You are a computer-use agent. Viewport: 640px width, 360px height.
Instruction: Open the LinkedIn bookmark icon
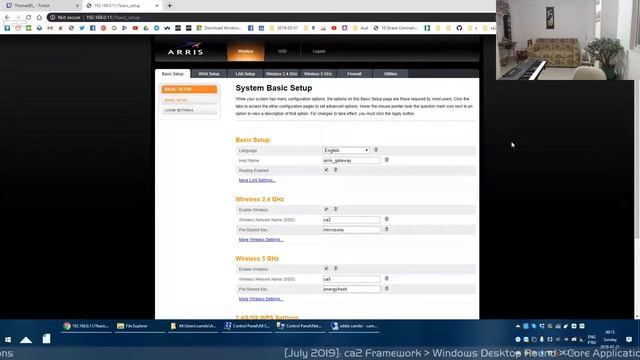[261, 28]
